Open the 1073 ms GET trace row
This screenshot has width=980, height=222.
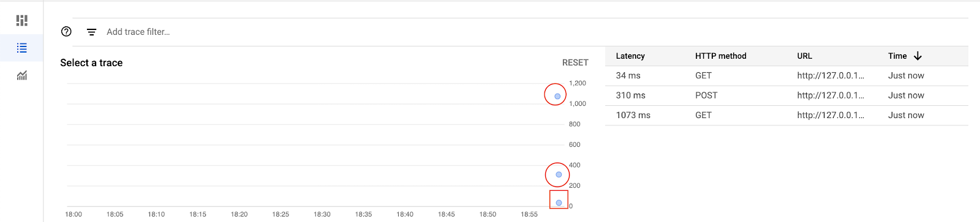786,115
